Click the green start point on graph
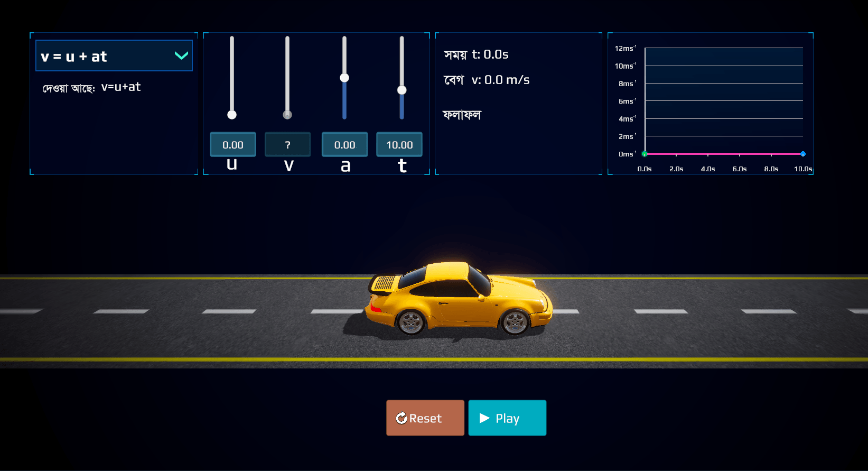The image size is (868, 471). click(x=645, y=154)
